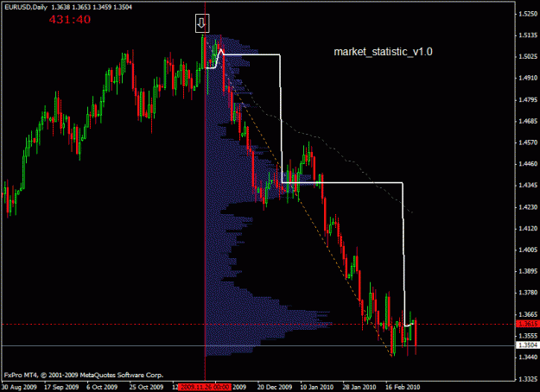Click the 28 Jan 2010 date label
540x392 pixels.
pyautogui.click(x=359, y=387)
